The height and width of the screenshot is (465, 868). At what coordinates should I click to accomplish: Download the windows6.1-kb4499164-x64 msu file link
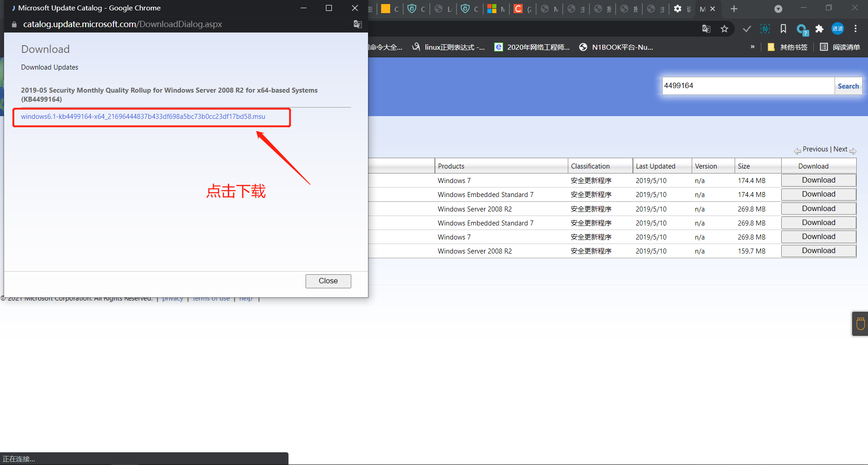[x=143, y=117]
